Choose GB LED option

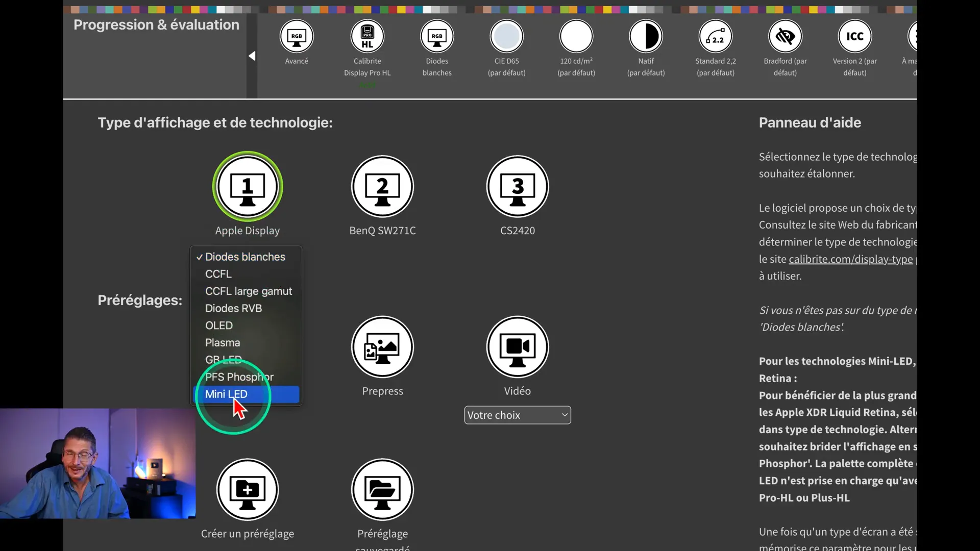(246, 360)
